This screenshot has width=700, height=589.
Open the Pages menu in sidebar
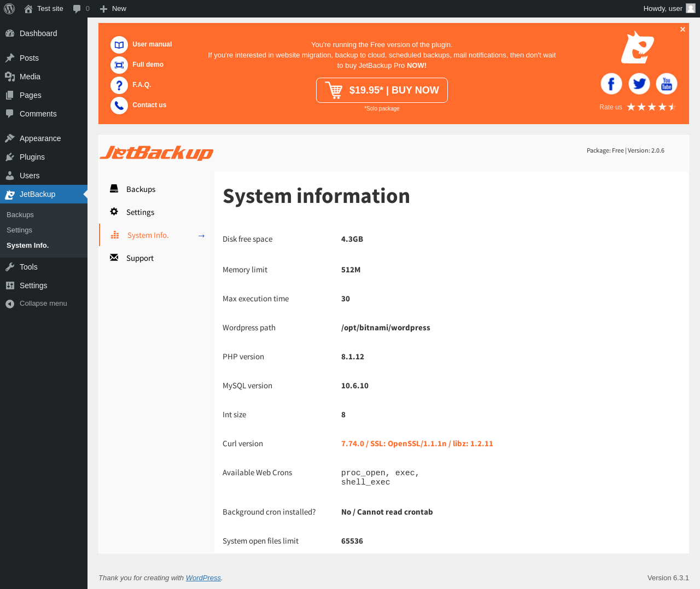click(x=44, y=95)
